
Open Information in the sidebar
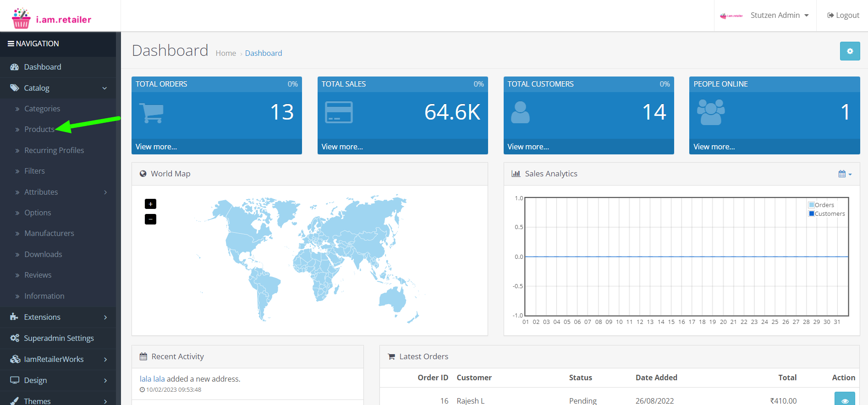click(x=44, y=296)
